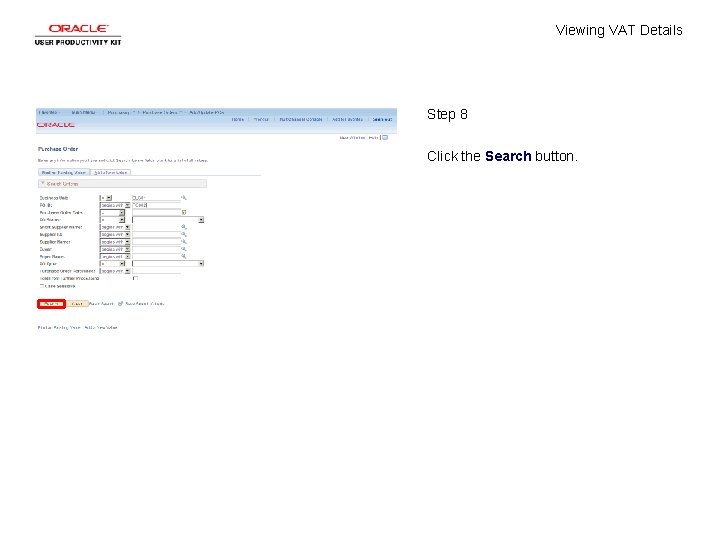Open PO Status operator dropdown
Image resolution: width=720 pixels, height=540 pixels.
click(x=112, y=220)
